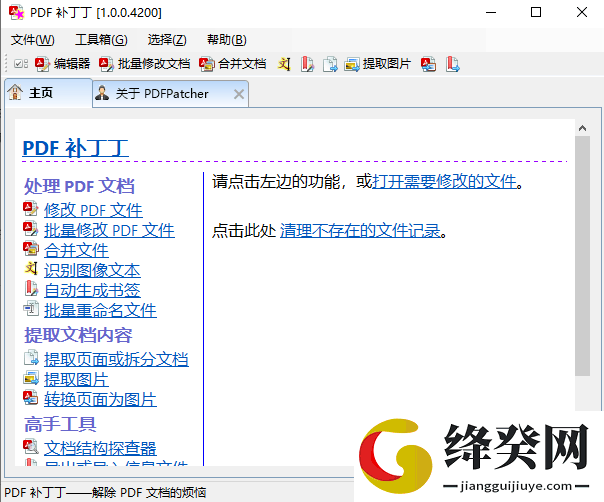Click the vertical scrollbar thumb
The height and width of the screenshot is (502, 604).
(582, 256)
